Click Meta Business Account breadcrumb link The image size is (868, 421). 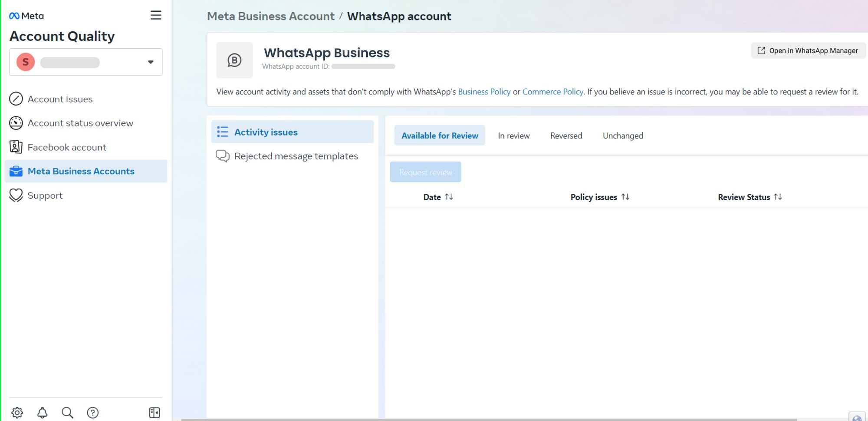tap(271, 16)
